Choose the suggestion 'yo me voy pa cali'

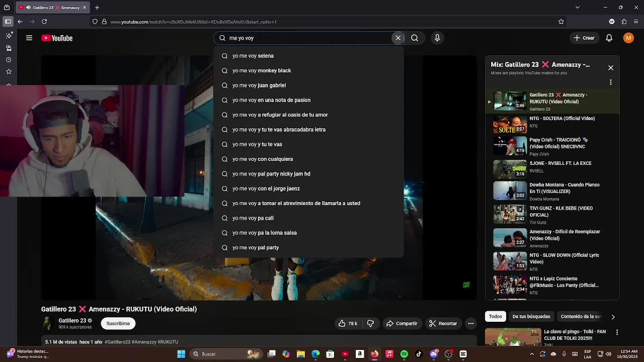pyautogui.click(x=308, y=218)
